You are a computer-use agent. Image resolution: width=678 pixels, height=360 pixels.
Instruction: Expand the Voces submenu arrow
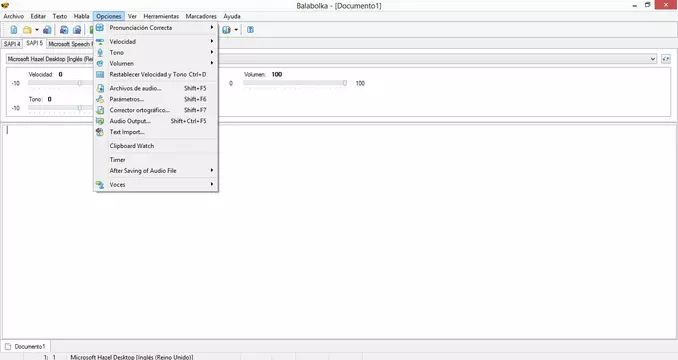[212, 184]
